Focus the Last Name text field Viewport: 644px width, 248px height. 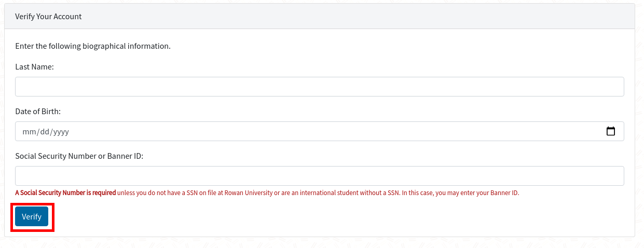click(319, 87)
